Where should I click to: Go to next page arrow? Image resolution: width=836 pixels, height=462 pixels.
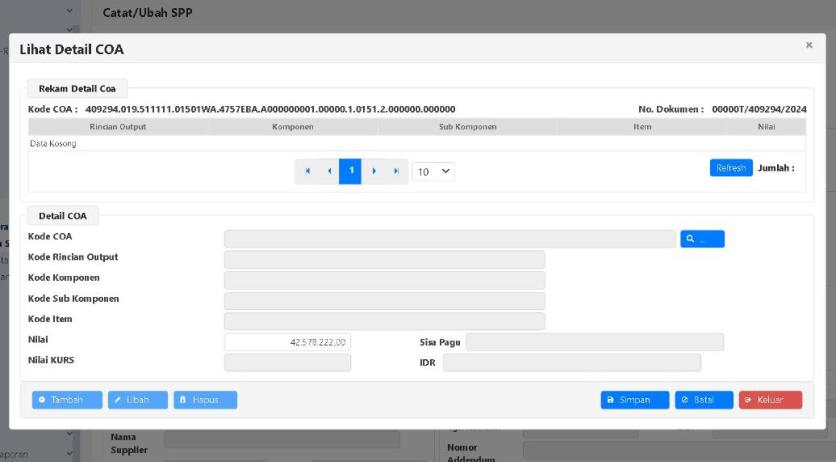374,171
